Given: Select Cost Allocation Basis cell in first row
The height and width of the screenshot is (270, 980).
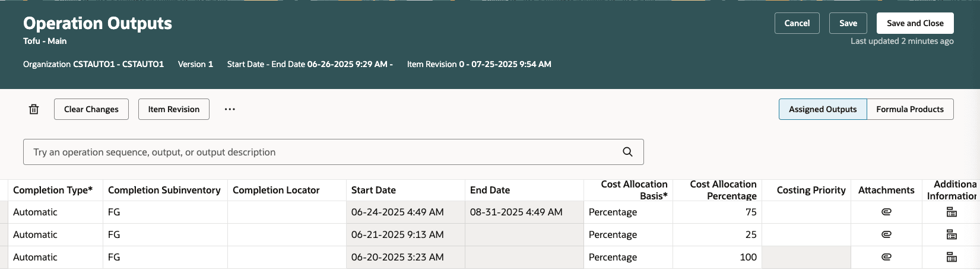Looking at the screenshot, I should click(627, 212).
